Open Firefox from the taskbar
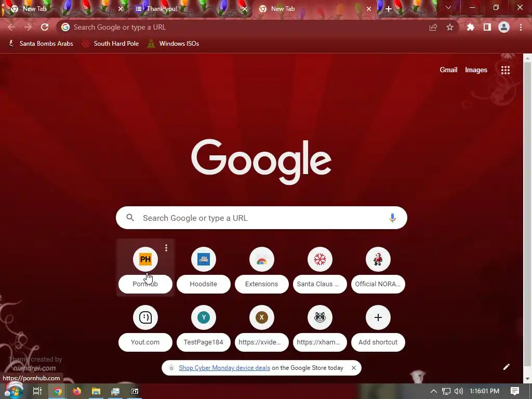Screen dimensions: 532x399 click(x=77, y=391)
